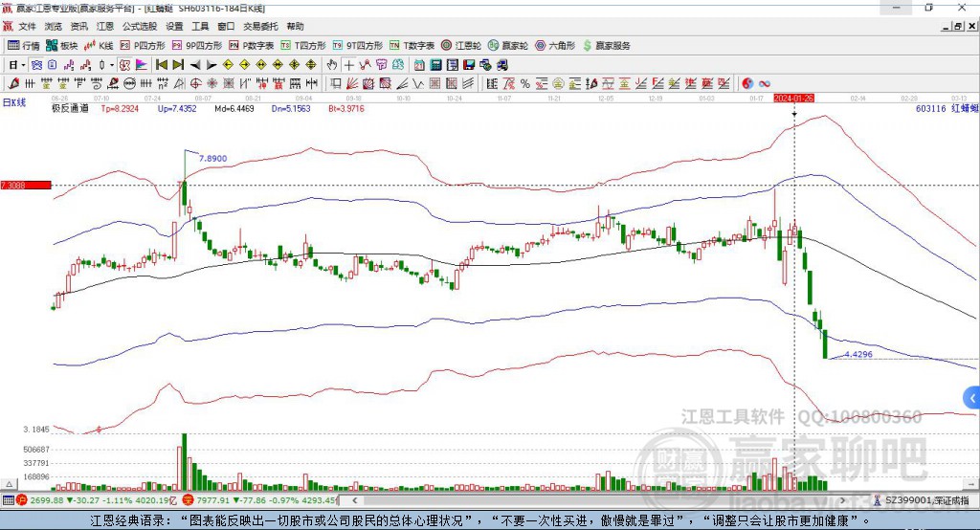
Task: Open the 江恩轮 Gann wheel tool
Action: [x=461, y=46]
